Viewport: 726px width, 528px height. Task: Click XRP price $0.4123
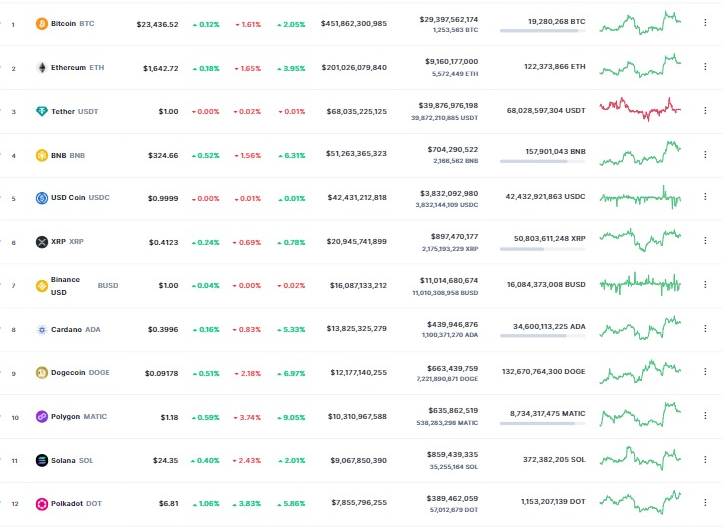coord(163,243)
